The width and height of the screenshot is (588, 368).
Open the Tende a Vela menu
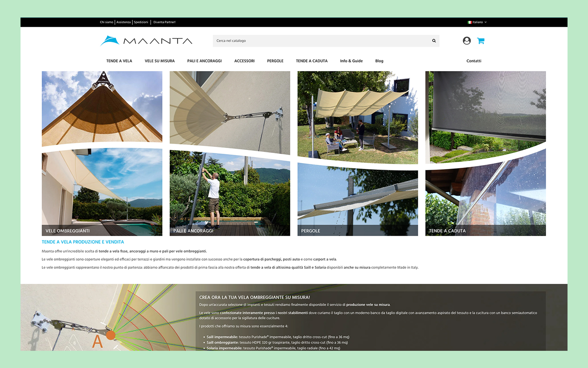coord(119,61)
